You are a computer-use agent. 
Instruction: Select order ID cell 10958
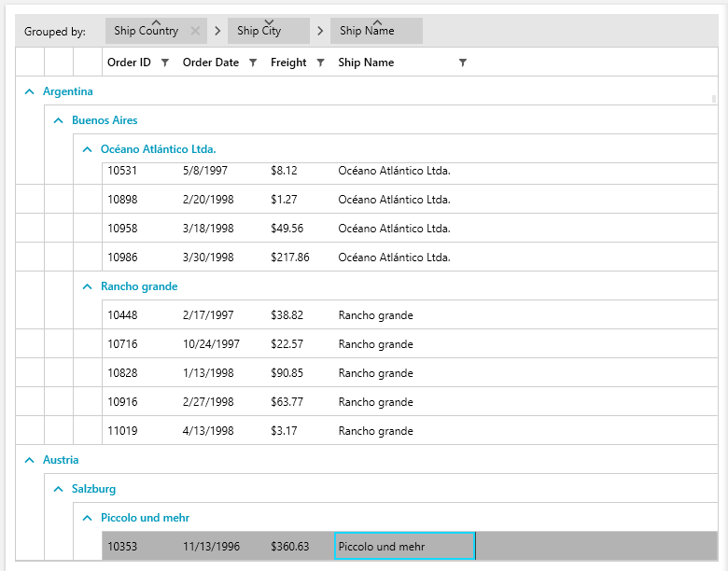tap(122, 229)
